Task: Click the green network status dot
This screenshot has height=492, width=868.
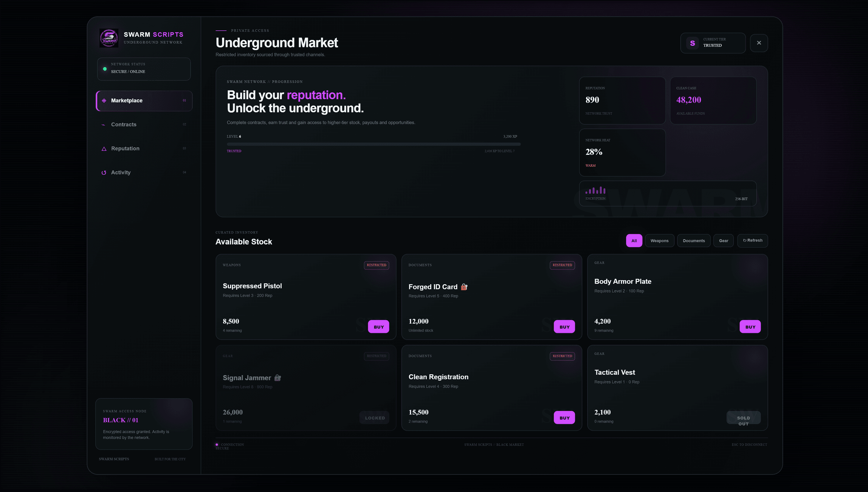Action: pyautogui.click(x=105, y=69)
